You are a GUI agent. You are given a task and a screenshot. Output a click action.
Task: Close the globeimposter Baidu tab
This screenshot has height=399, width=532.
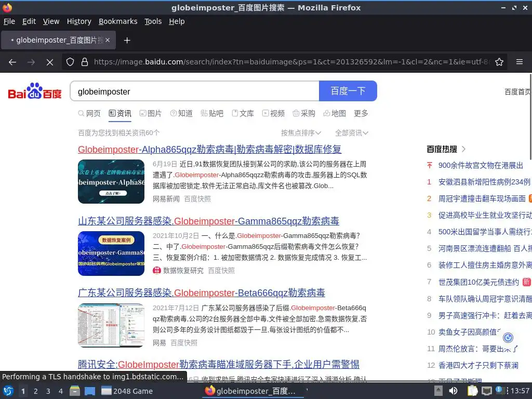[x=108, y=40]
